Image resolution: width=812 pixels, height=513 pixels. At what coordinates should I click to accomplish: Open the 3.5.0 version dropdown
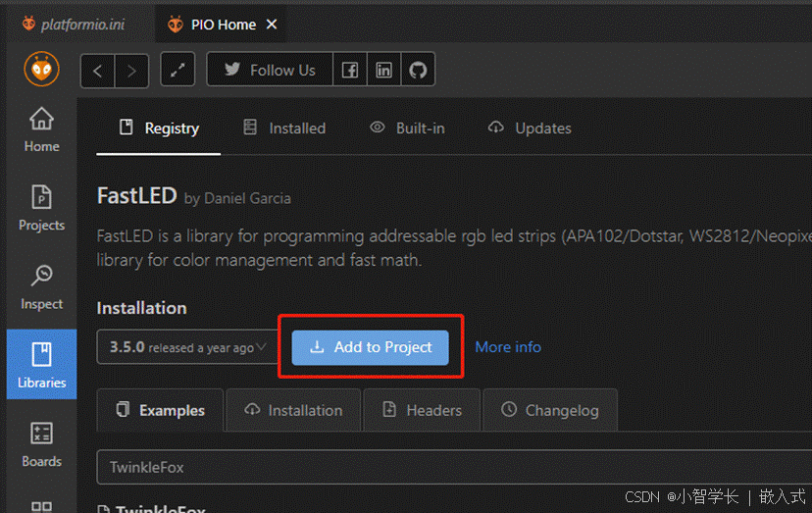point(188,346)
